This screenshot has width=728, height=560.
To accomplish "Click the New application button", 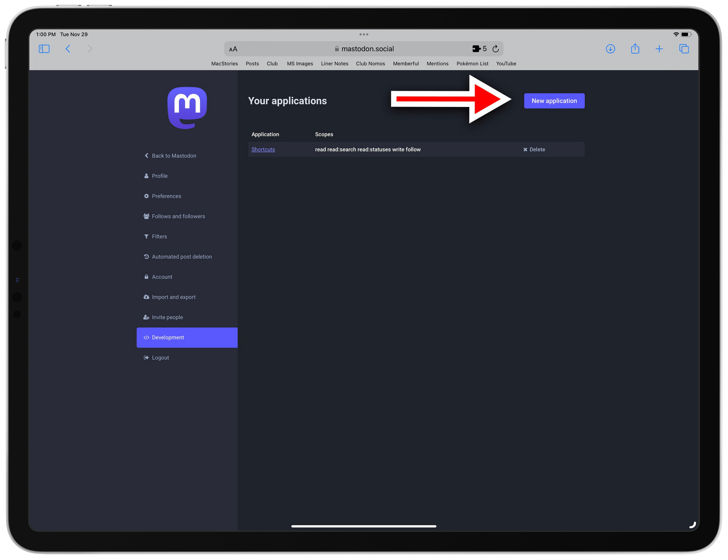I will click(x=554, y=101).
